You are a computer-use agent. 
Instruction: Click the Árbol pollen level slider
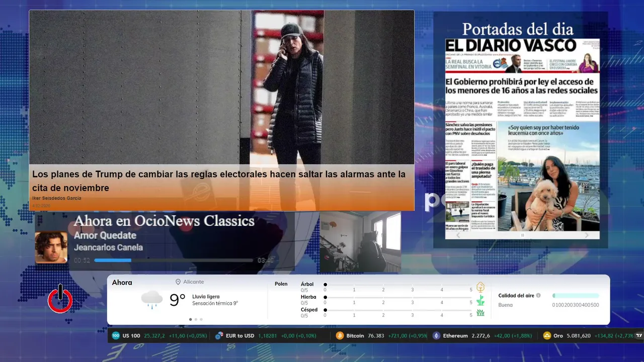click(x=398, y=285)
